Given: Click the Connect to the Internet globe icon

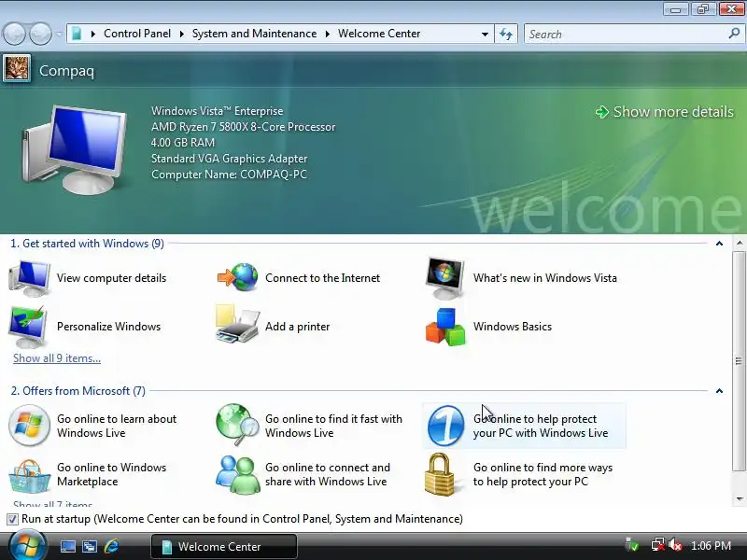Looking at the screenshot, I should click(237, 277).
